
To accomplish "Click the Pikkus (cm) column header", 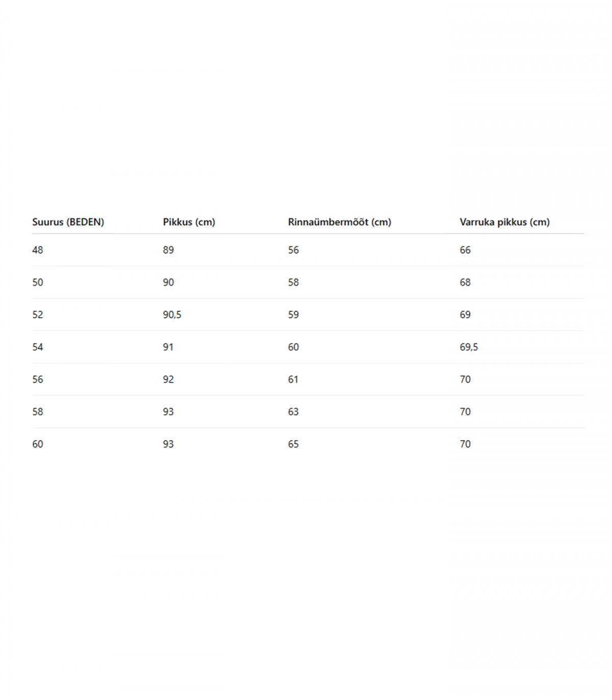I will (x=189, y=222).
